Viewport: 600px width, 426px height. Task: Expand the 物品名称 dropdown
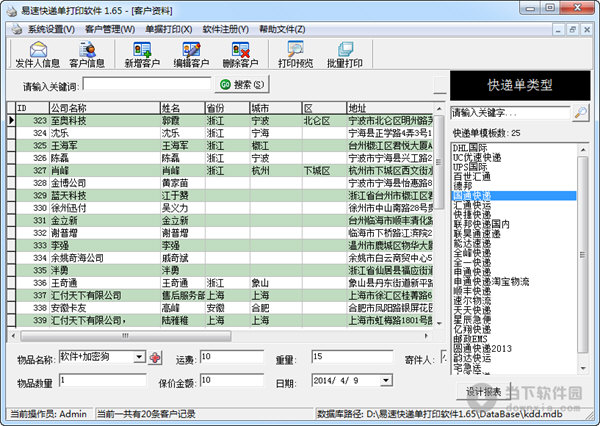pyautogui.click(x=141, y=357)
